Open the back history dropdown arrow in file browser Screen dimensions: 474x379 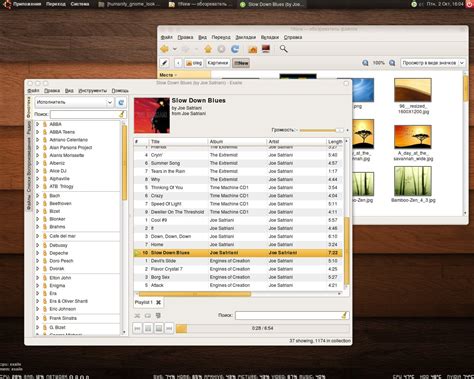click(175, 49)
